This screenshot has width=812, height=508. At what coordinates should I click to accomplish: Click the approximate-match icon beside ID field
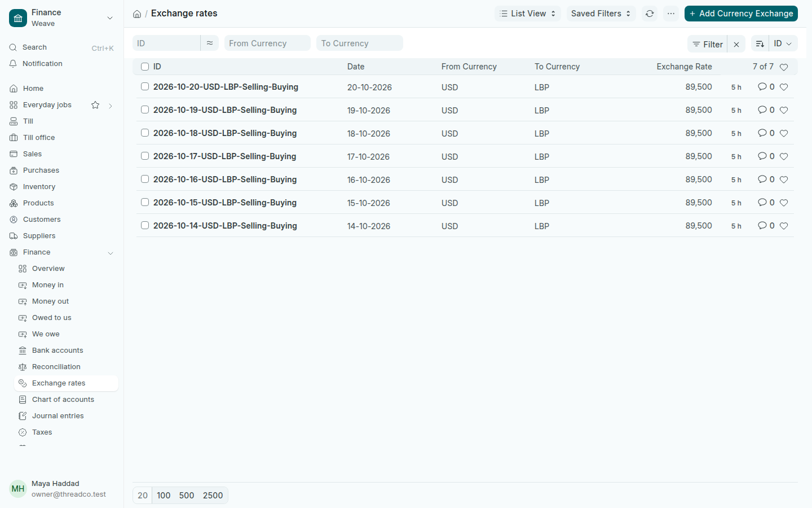tap(210, 43)
